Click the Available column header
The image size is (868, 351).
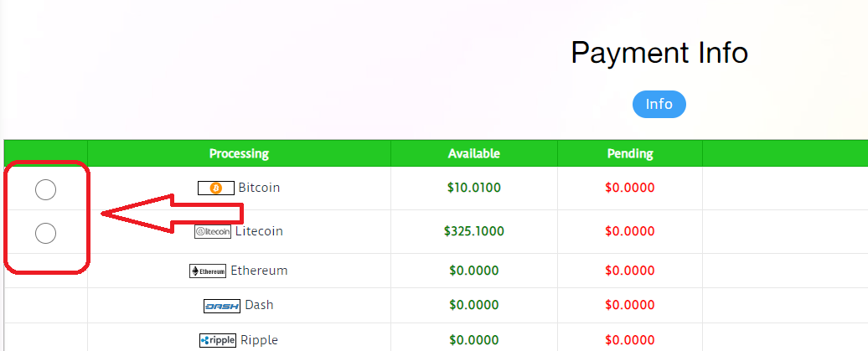(474, 153)
